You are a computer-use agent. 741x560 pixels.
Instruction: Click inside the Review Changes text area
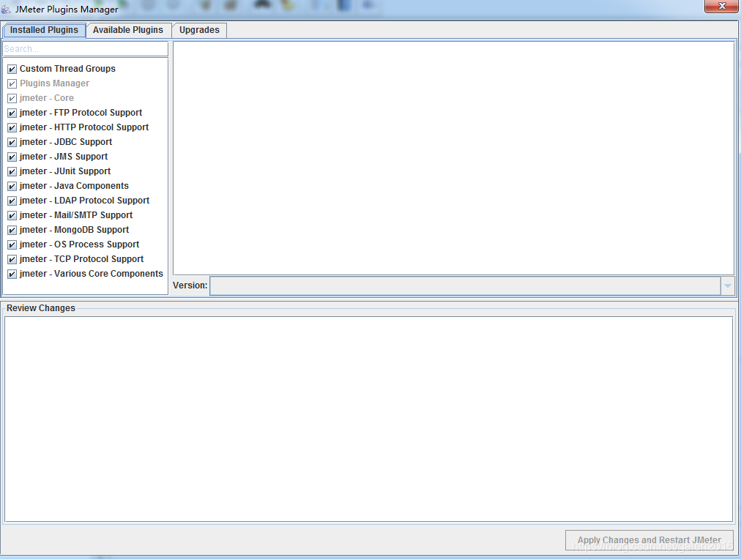pos(368,419)
